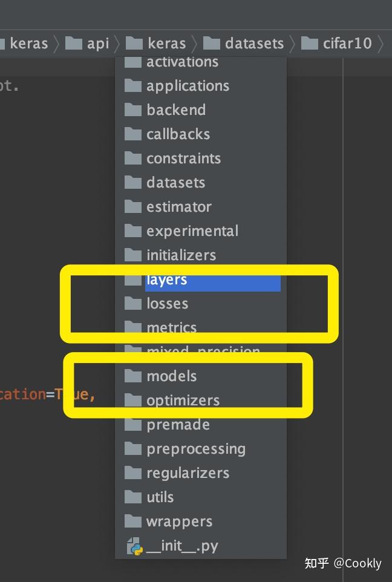Click the datasets folder icon in breadcrumb
Screen dimensions: 392x582
click(212, 44)
